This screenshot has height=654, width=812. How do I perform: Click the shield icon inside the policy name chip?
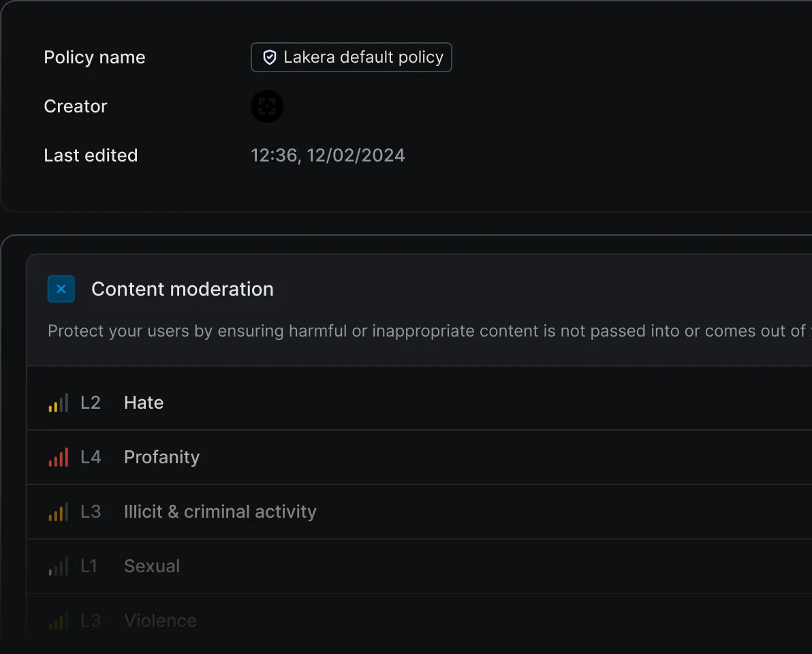click(x=270, y=57)
